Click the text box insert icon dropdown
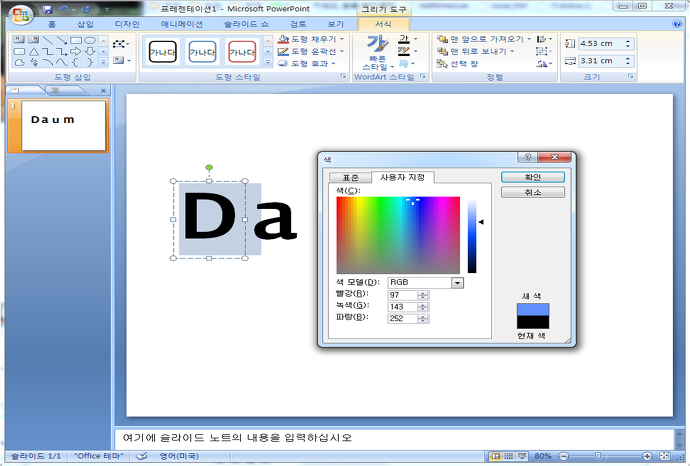Image resolution: width=690 pixels, height=466 pixels. click(122, 60)
